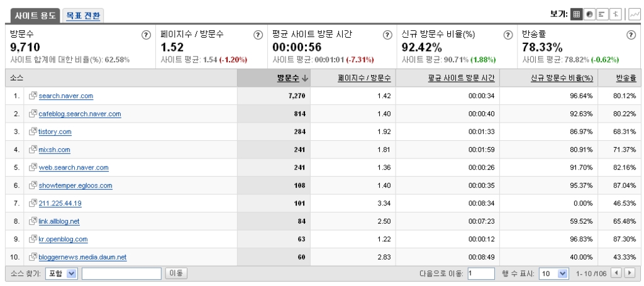This screenshot has width=644, height=286.
Task: Open the cafeblog.search.naver.com source link
Action: click(x=80, y=114)
